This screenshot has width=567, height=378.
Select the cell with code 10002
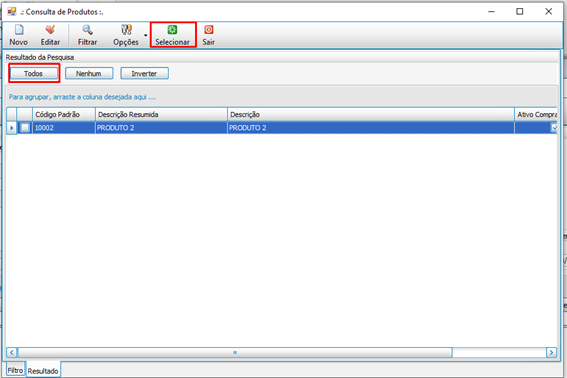click(64, 128)
